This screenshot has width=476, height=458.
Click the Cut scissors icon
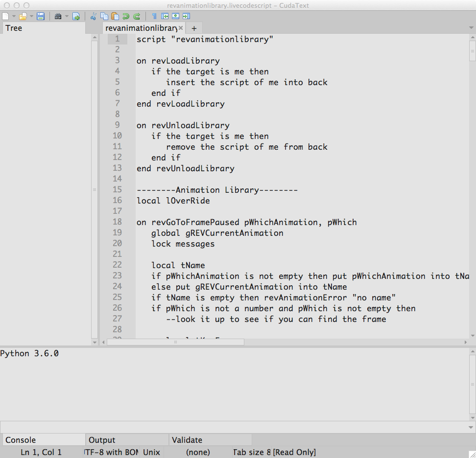94,16
